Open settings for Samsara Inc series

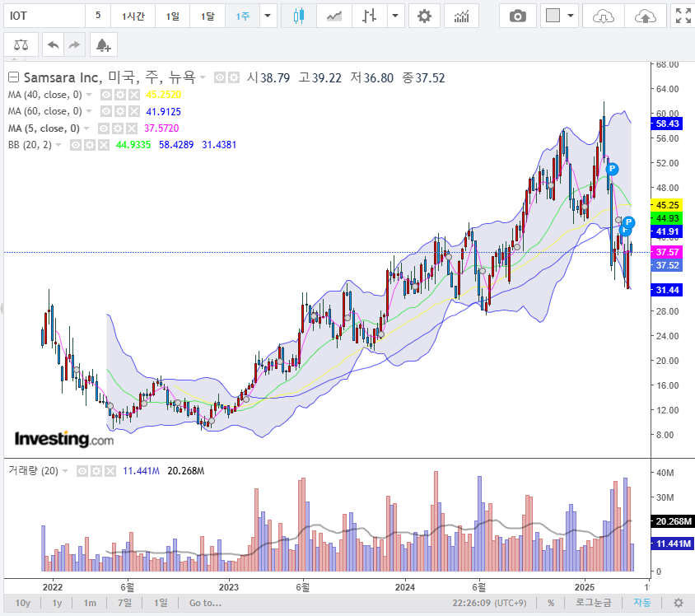(234, 78)
